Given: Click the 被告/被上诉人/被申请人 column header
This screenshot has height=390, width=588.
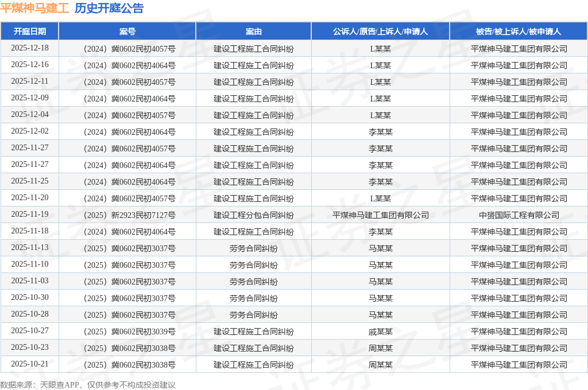Looking at the screenshot, I should point(519,32).
